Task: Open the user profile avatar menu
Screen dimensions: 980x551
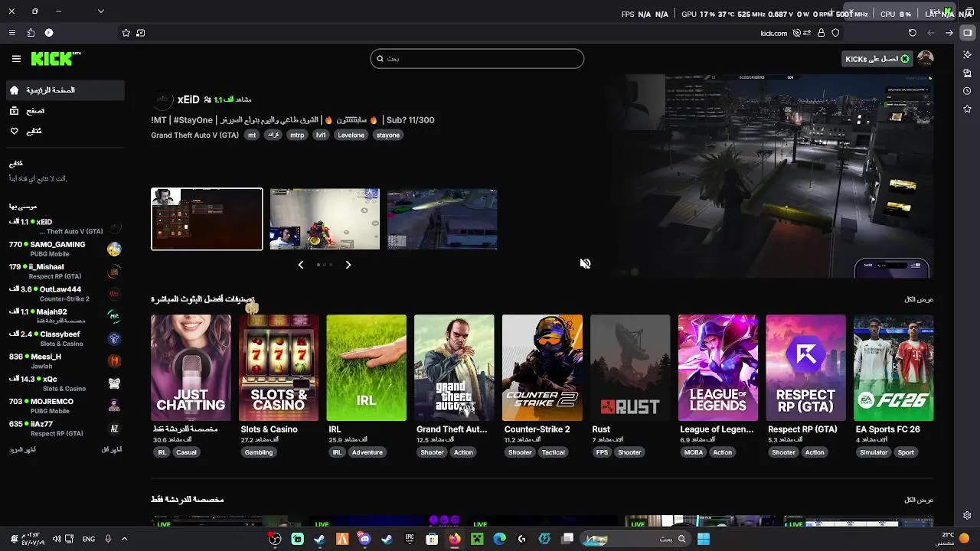Action: (x=925, y=58)
